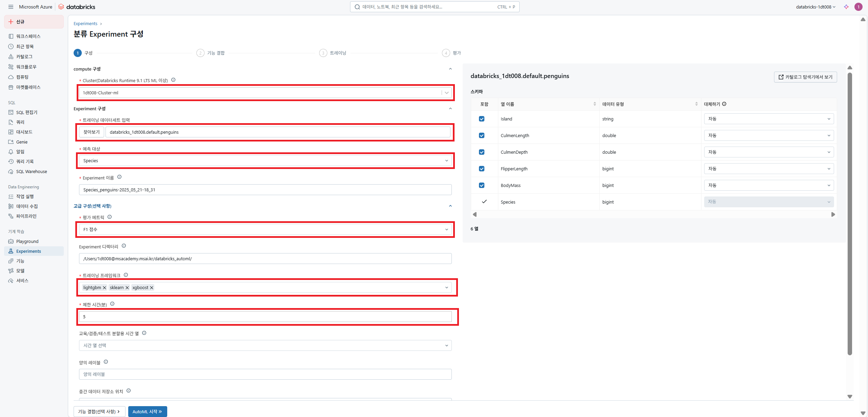Open the SQL 편집기 sidebar item
Image resolution: width=868 pixels, height=417 pixels.
34,112
